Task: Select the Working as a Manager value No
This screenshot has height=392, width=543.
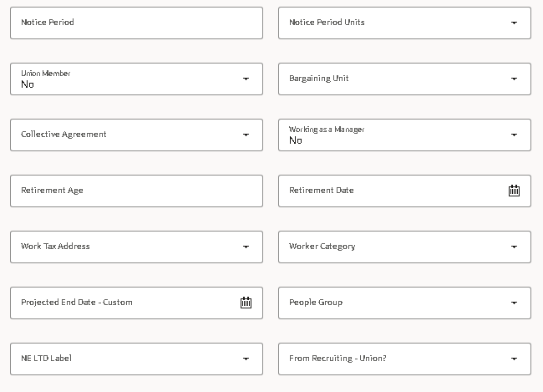Action: point(296,140)
